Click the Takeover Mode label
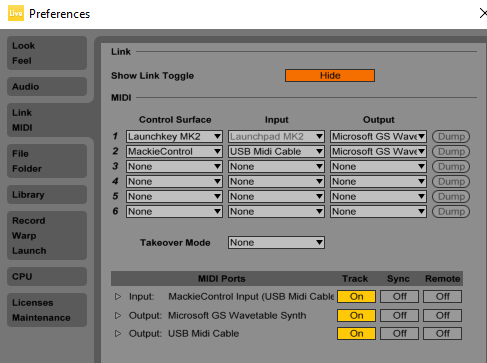Screen dimensions: 487x363 coord(175,243)
